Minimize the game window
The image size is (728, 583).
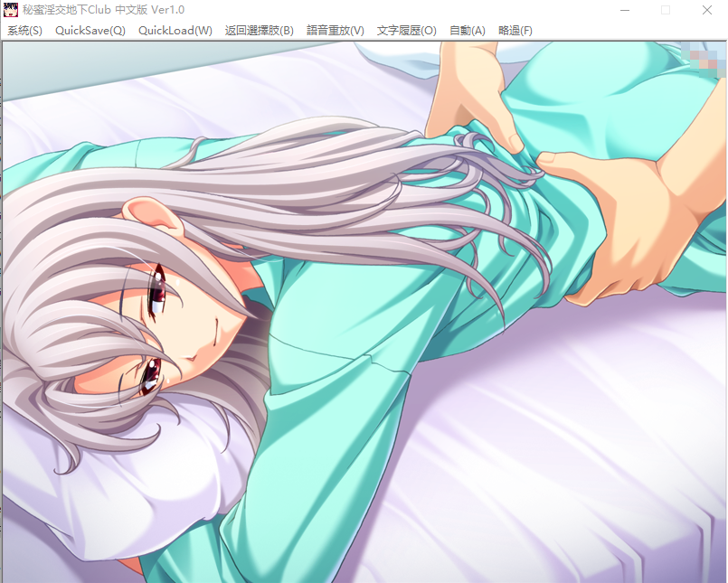[625, 10]
